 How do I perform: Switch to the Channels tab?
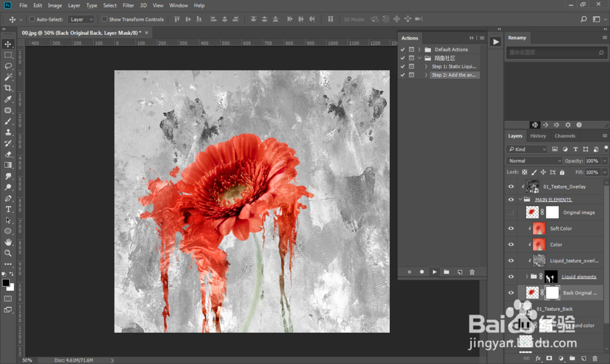point(564,136)
